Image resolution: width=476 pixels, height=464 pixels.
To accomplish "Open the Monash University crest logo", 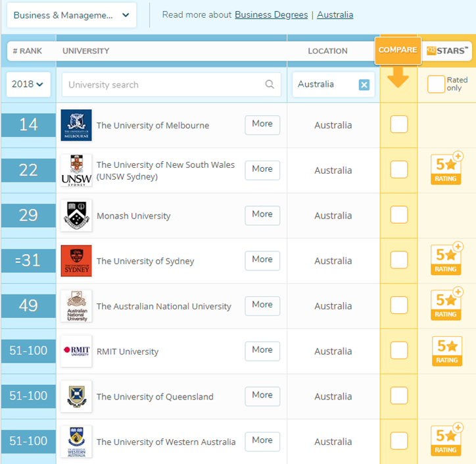I will click(x=76, y=215).
